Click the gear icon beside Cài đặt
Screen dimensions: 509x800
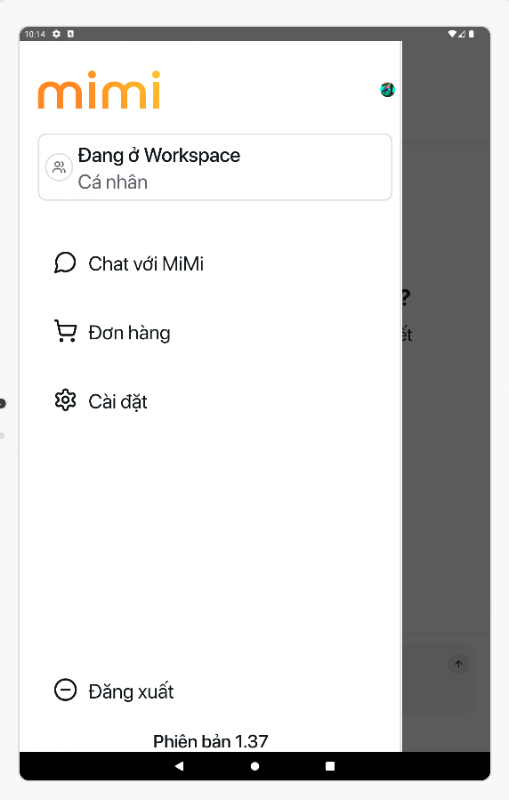tap(65, 401)
